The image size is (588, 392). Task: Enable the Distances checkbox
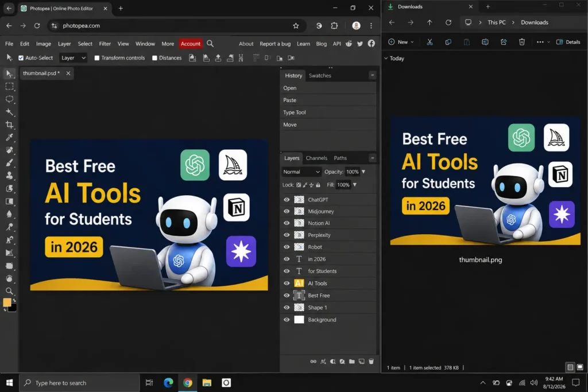[x=154, y=58]
